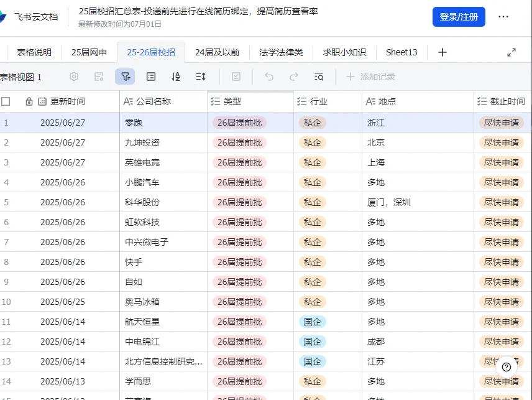Click the 行业 column list icon
The width and height of the screenshot is (532, 400).
pos(301,101)
